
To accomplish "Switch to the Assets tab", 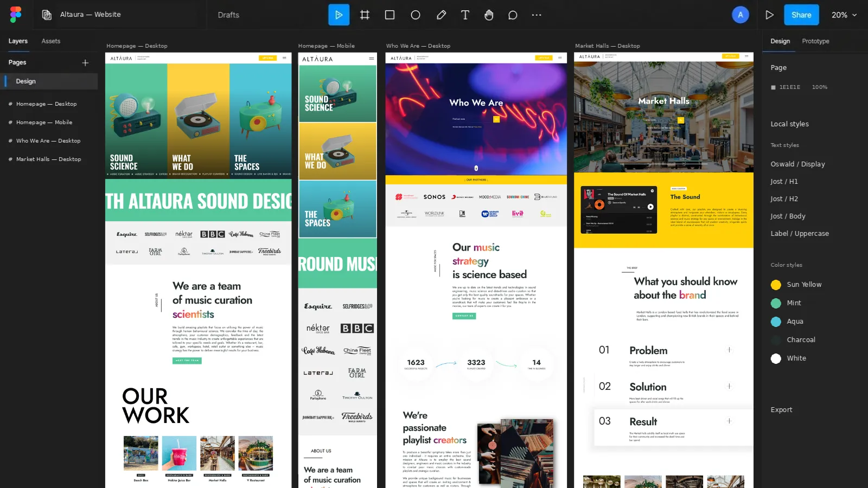I will [x=51, y=41].
